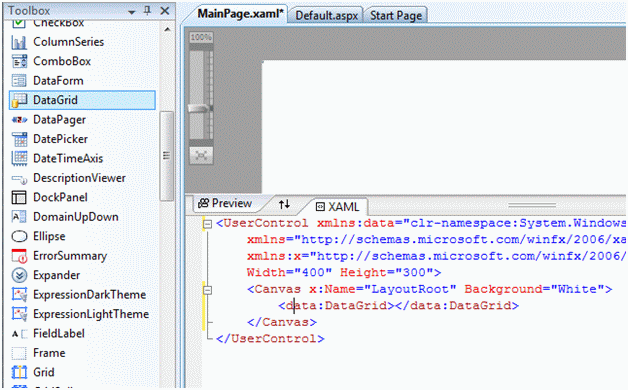
Task: Click the designer zoom slider thumb
Action: click(199, 108)
